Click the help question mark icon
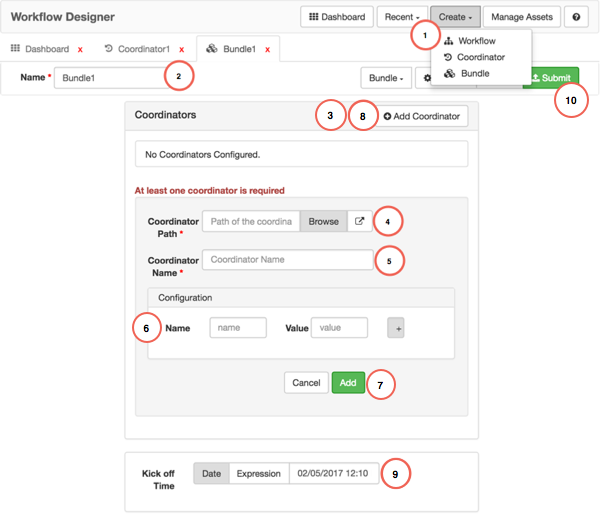This screenshot has height=515, width=600. (576, 17)
